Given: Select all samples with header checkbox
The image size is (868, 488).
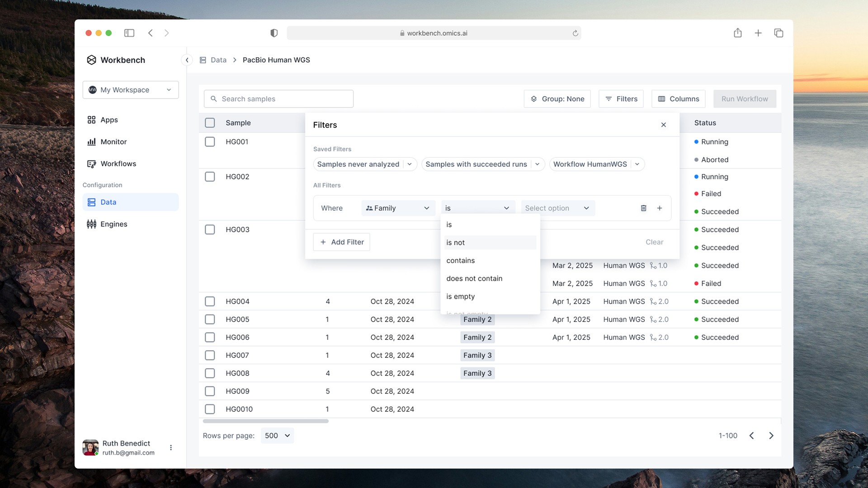Looking at the screenshot, I should pyautogui.click(x=210, y=123).
